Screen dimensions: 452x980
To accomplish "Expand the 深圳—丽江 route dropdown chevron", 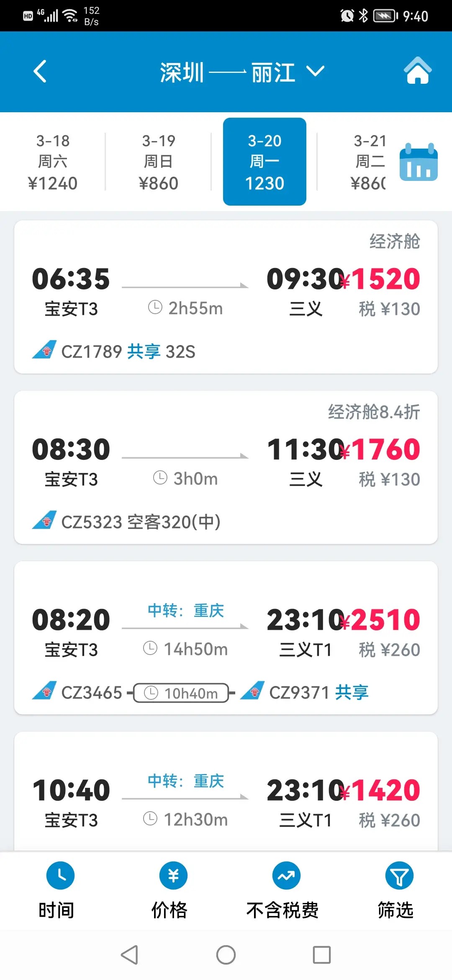I will [315, 71].
